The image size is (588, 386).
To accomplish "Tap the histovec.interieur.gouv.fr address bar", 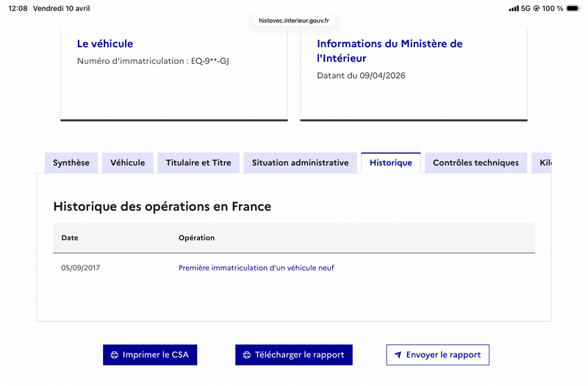I will [x=294, y=21].
